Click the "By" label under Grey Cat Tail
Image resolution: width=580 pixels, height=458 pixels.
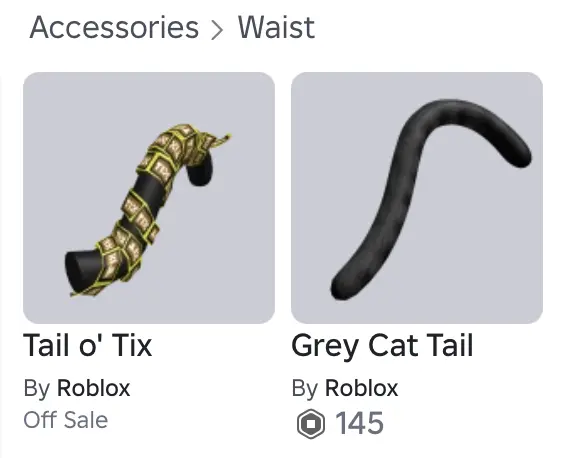pos(305,389)
